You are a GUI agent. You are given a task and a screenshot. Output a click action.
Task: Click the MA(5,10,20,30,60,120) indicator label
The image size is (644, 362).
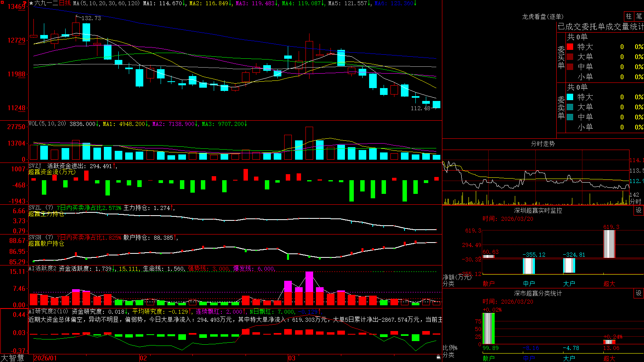tap(107, 3)
